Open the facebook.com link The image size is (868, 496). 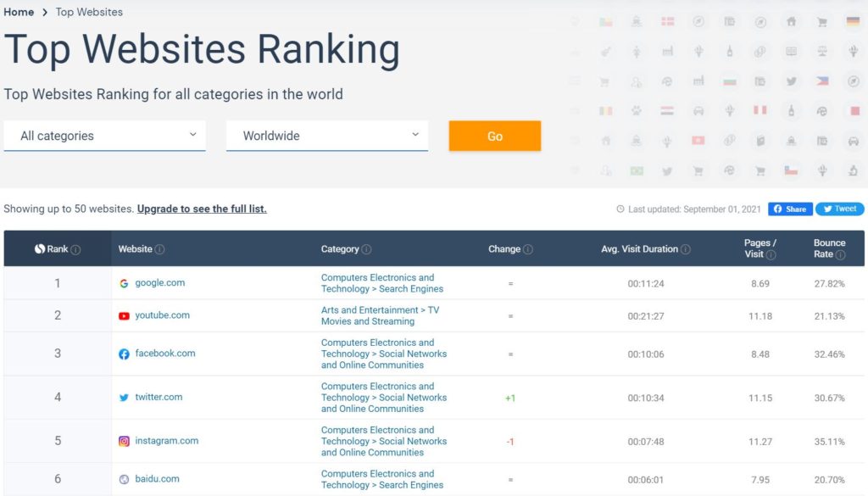[x=165, y=354]
